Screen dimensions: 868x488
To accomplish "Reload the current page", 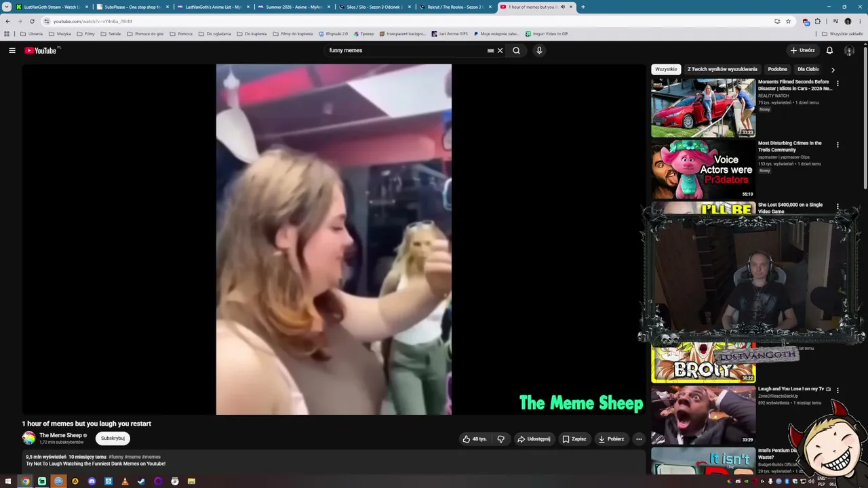I will (x=32, y=21).
